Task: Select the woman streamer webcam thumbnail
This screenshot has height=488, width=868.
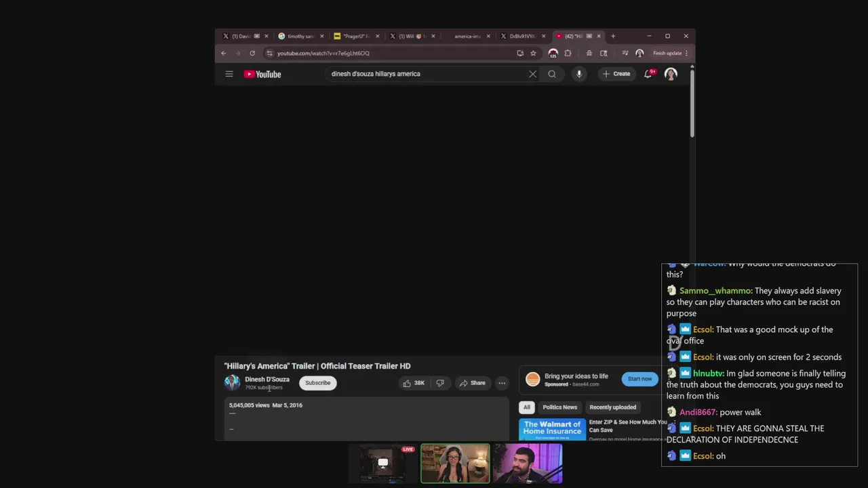Action: (455, 464)
